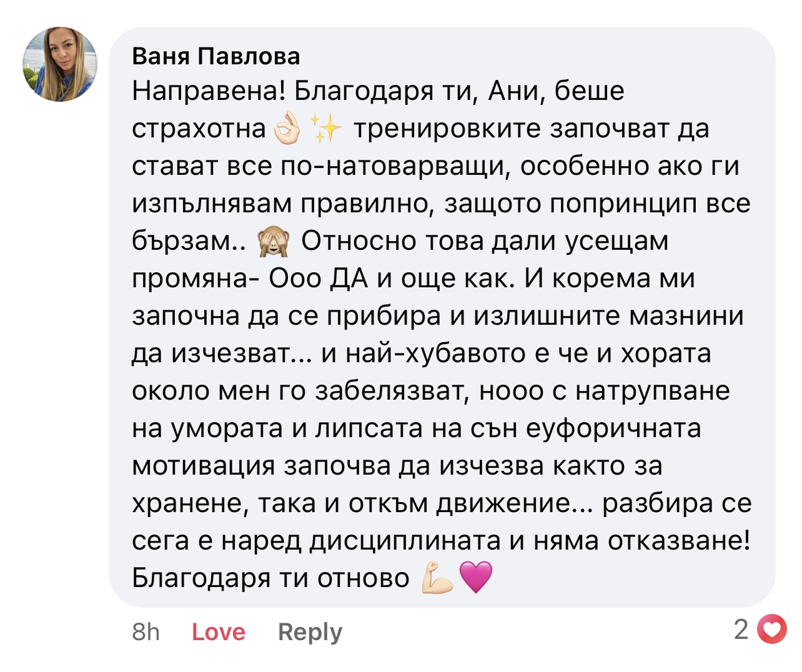Screen dimensions: 802x672
Task: Open the 8h timestamp link
Action: (x=146, y=631)
